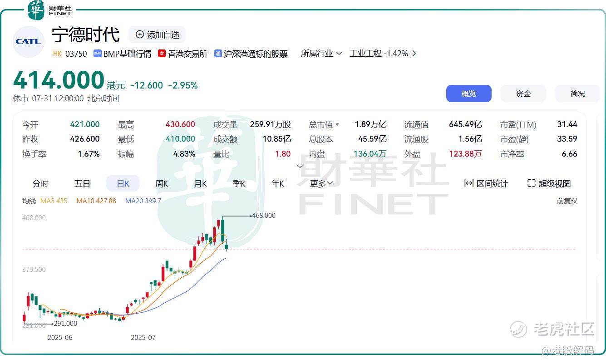Click the BMP基础行情 badge icon
Image resolution: width=606 pixels, height=364 pixels.
pyautogui.click(x=97, y=54)
